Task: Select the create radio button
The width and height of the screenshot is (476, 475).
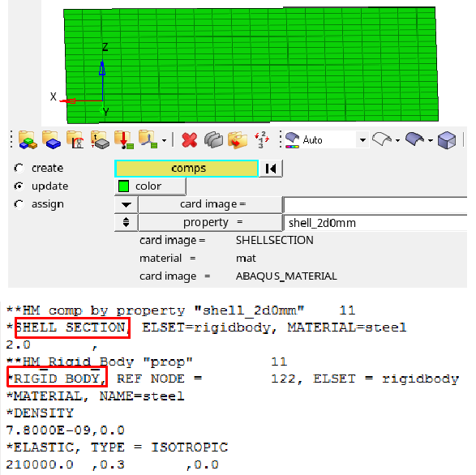Action: (19, 168)
